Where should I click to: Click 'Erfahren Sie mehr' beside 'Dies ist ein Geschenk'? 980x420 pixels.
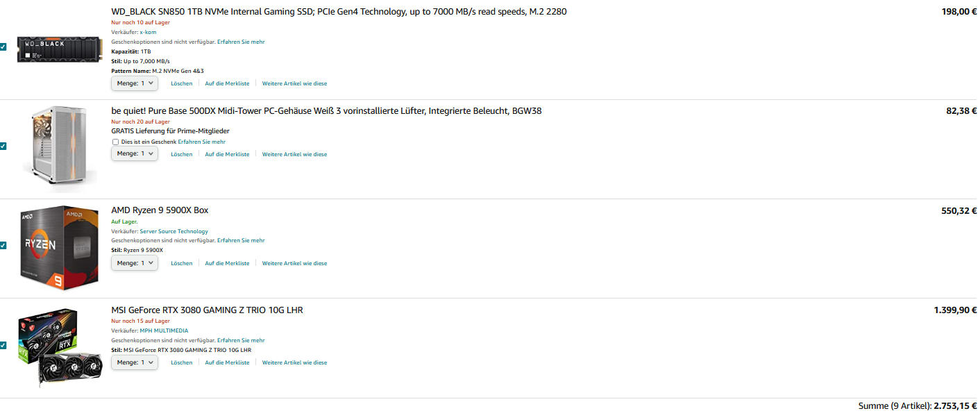201,142
